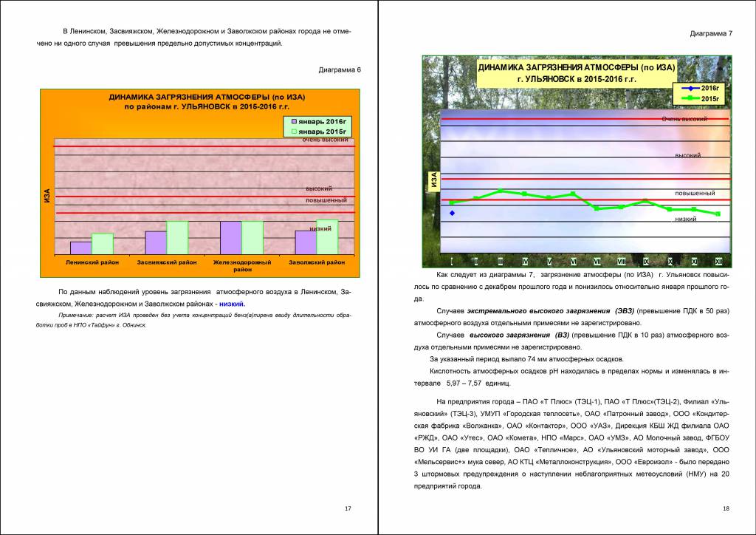The image size is (756, 535).
Task: Pick the green line marker beside "2015г"
Action: [x=690, y=98]
